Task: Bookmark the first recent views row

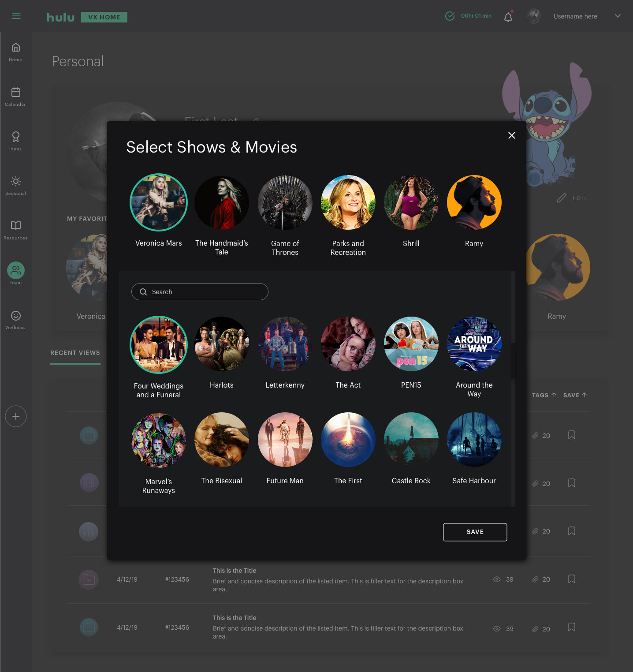Action: click(x=572, y=435)
